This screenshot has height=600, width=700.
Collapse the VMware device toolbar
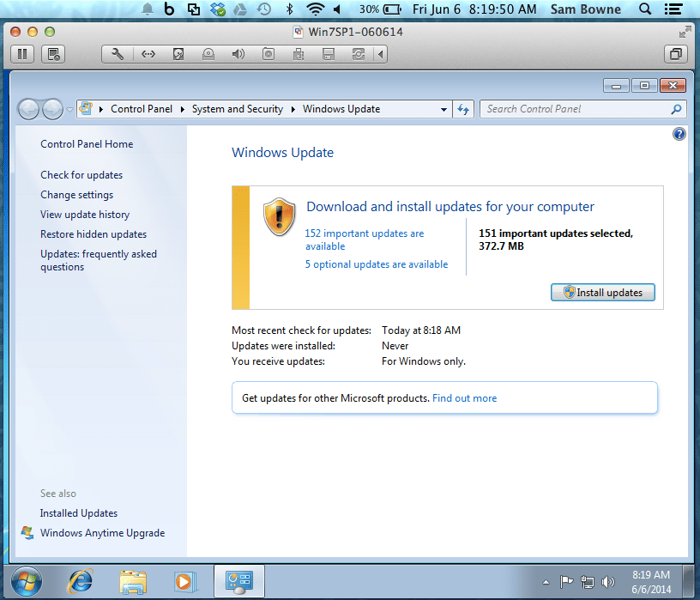click(x=380, y=54)
